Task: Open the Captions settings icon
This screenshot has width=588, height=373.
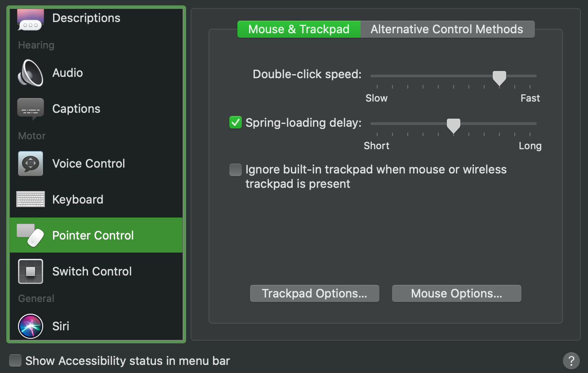Action: (x=31, y=108)
